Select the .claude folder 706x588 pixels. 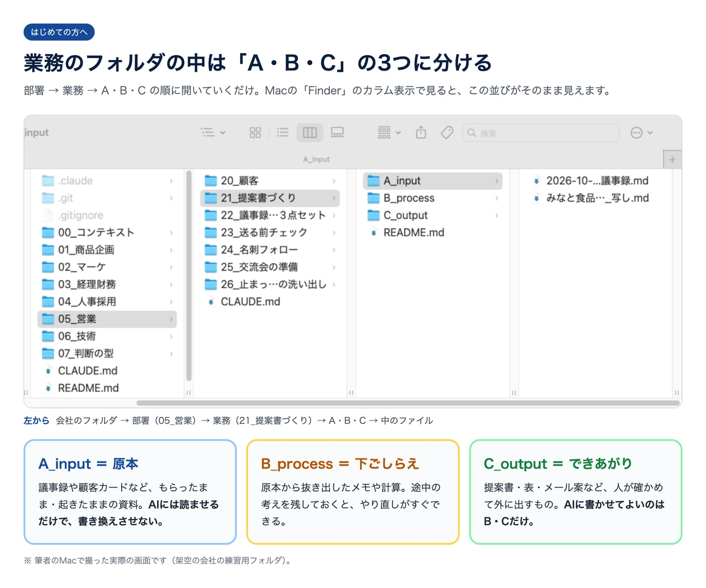point(107,181)
